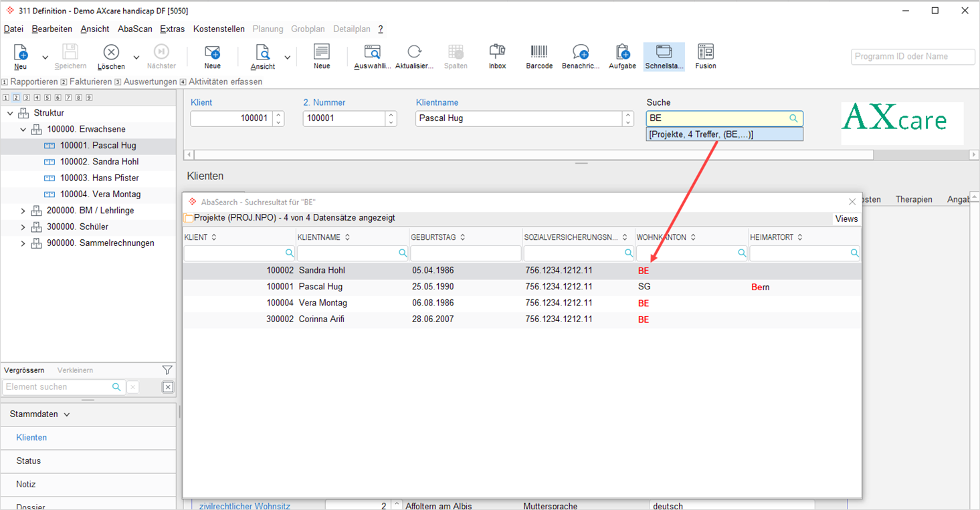Click the Klientname column filter search icon

[x=403, y=253]
